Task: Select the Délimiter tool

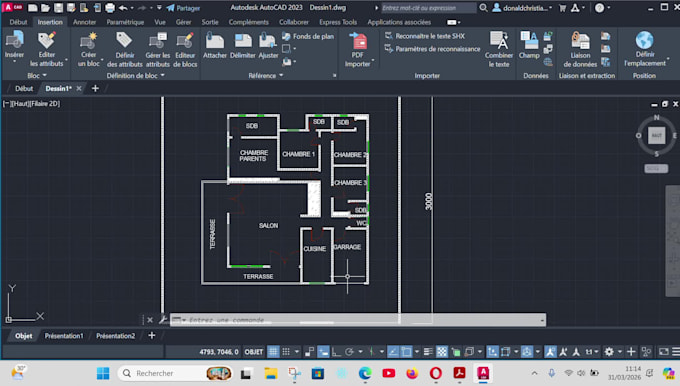Action: tap(243, 46)
